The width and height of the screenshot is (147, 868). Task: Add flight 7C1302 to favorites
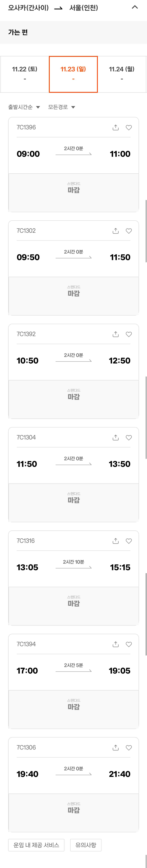click(x=129, y=231)
